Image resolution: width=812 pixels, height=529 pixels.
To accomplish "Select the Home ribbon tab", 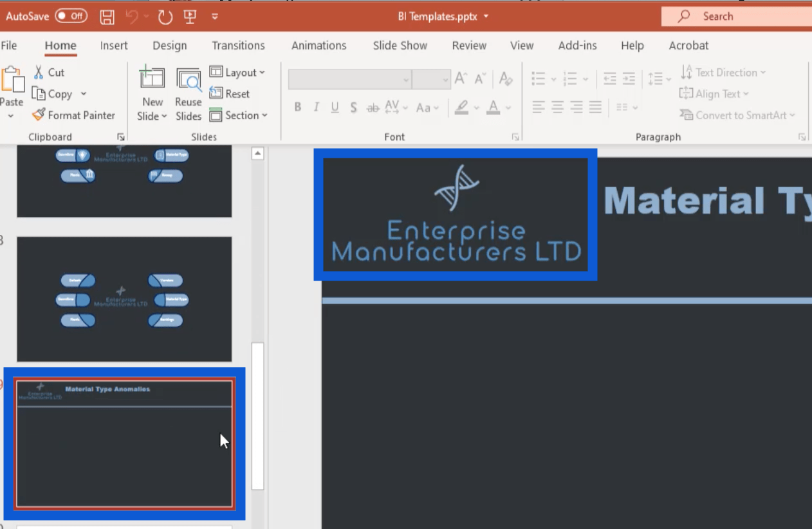I will [x=60, y=46].
